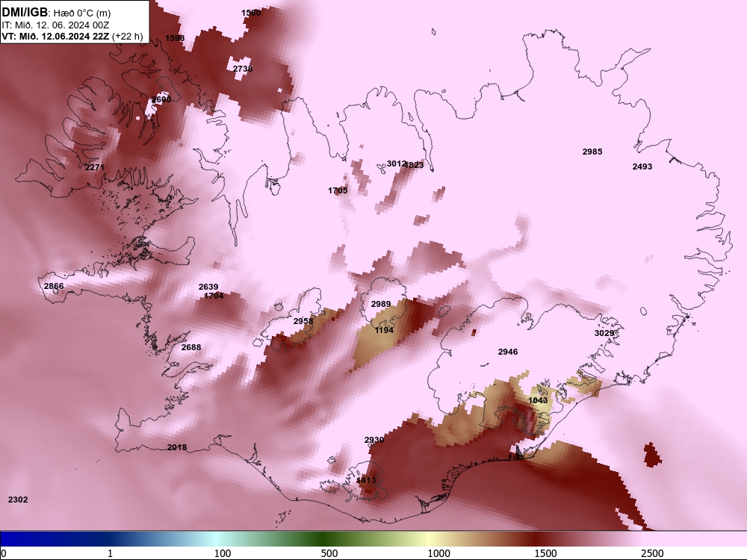Select the 1413 height label

pyautogui.click(x=366, y=480)
